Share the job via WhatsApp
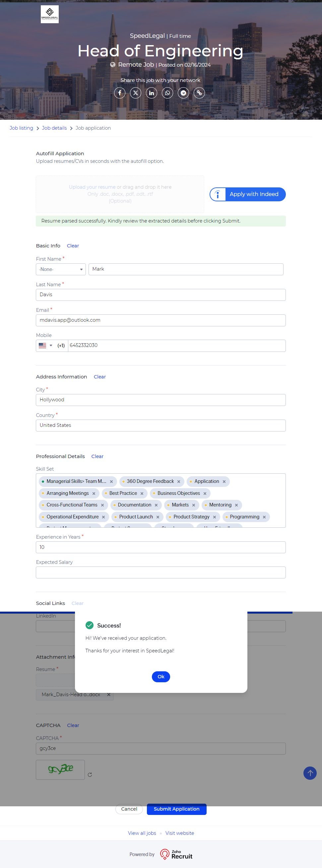 click(x=167, y=93)
